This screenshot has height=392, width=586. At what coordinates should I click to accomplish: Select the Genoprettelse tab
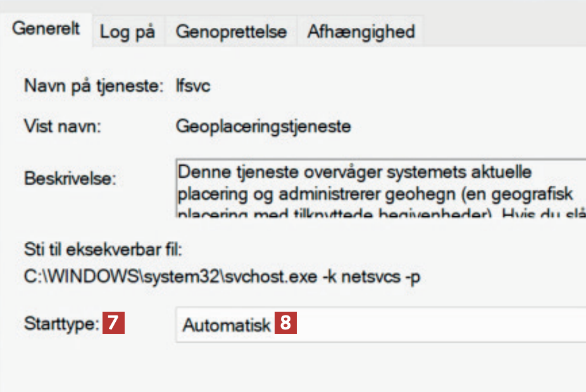(231, 32)
